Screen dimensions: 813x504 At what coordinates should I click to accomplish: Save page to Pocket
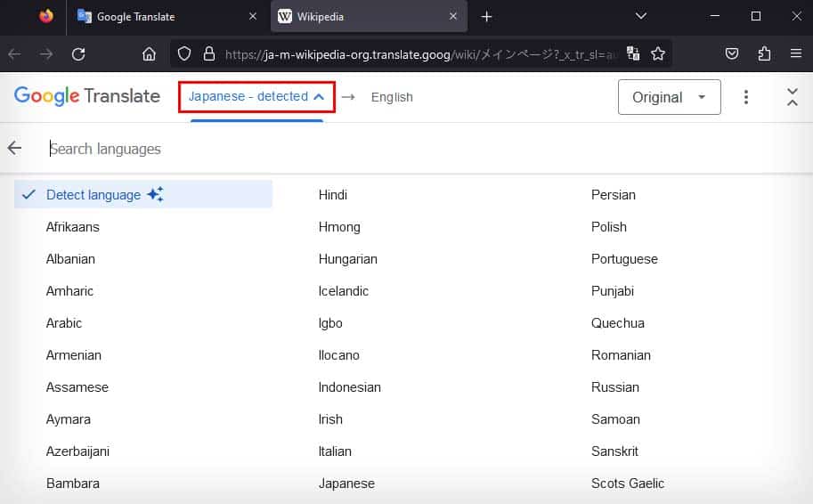coord(732,53)
